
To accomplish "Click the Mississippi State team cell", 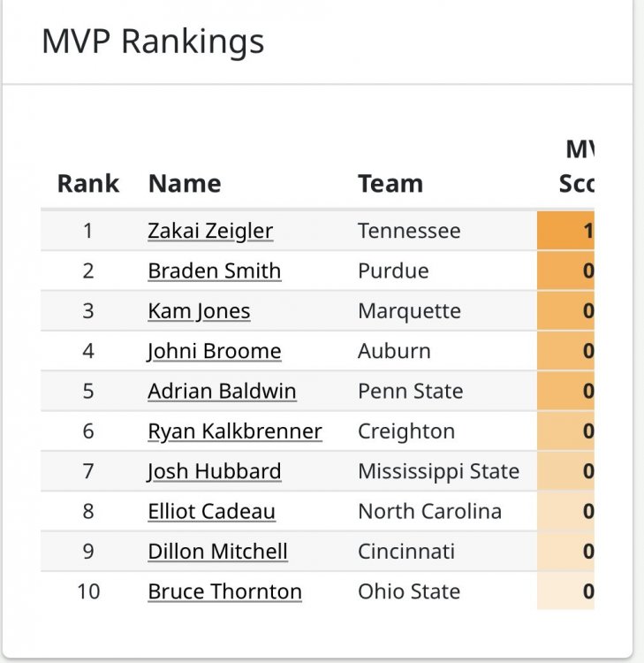I will click(x=438, y=471).
